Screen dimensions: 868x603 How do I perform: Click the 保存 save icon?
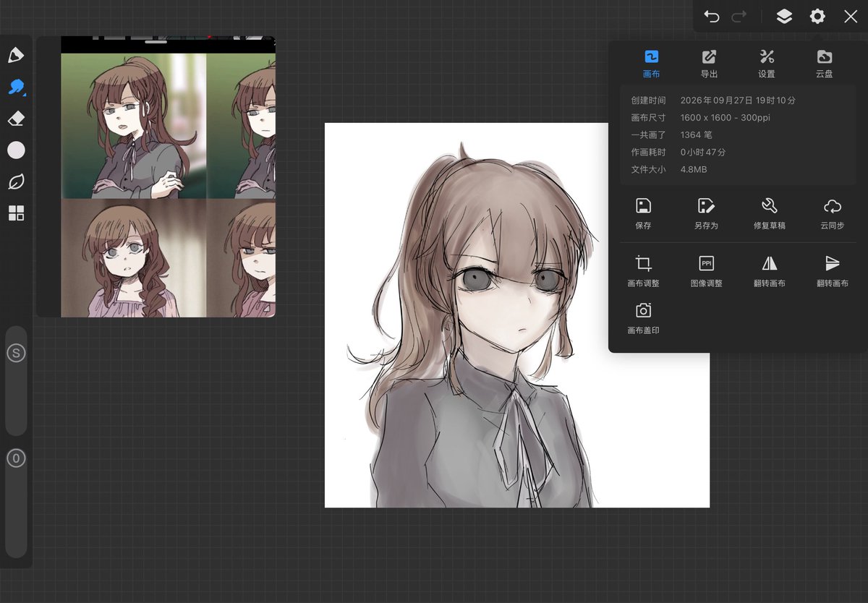pyautogui.click(x=643, y=206)
